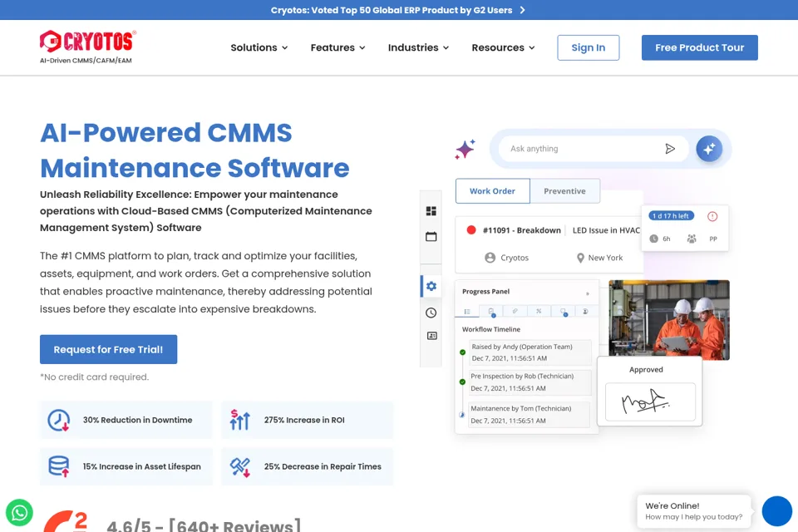
Task: Click 'Maintanence by Tom (Technician)' entry
Action: click(x=530, y=415)
